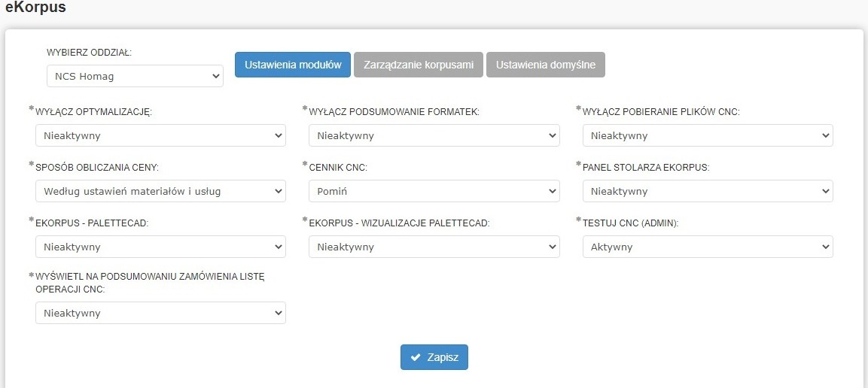Screen dimensions: 868x388
Task: Open the Wybierz oddział dropdown showing NCS Homag
Action: (x=135, y=76)
